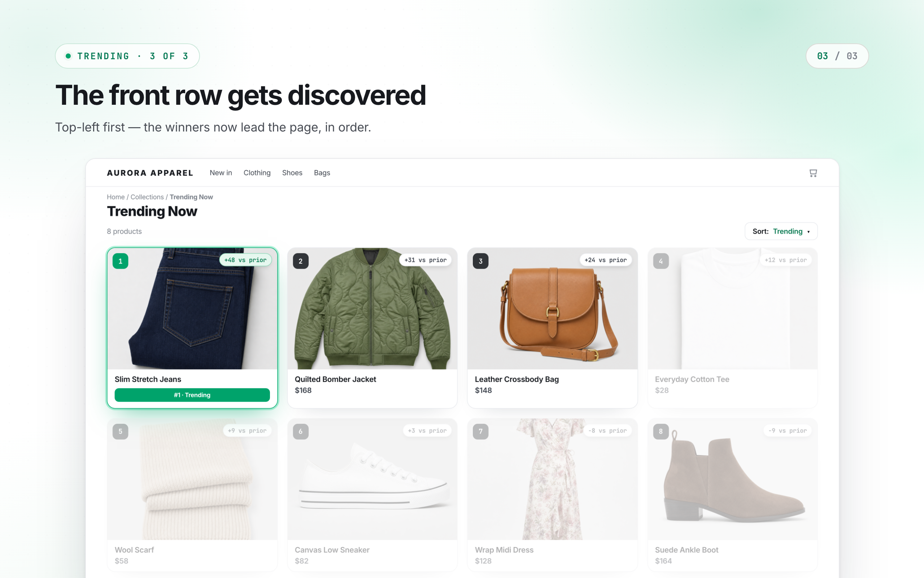This screenshot has width=924, height=578.
Task: Click the Everyday Cotton Tee title
Action: (692, 379)
